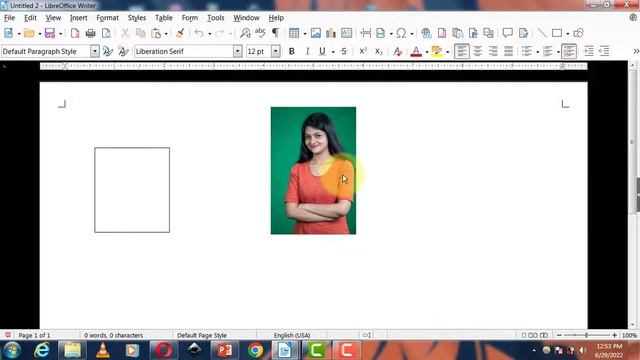
Task: Click the Insert Comment icon
Action: pos(507,33)
